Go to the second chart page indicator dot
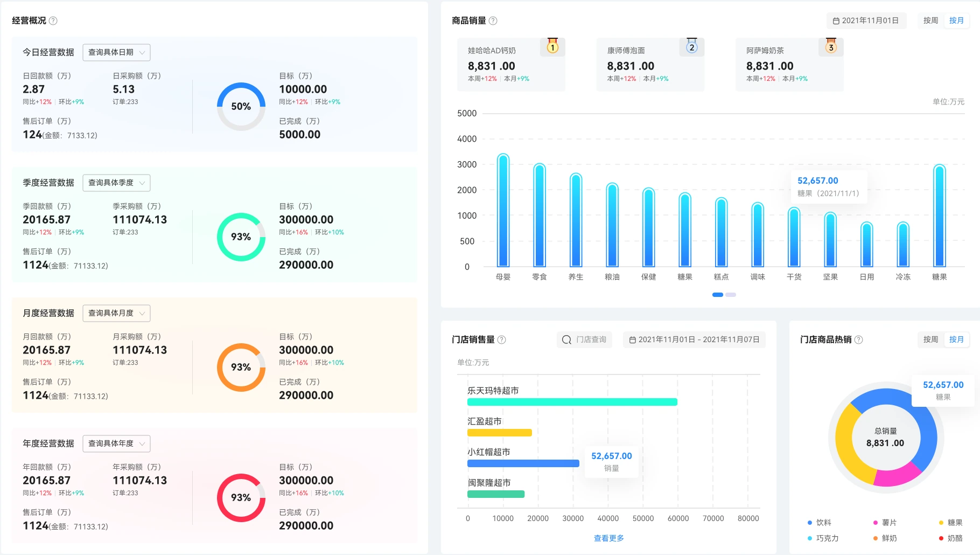This screenshot has height=555, width=980. 731,295
